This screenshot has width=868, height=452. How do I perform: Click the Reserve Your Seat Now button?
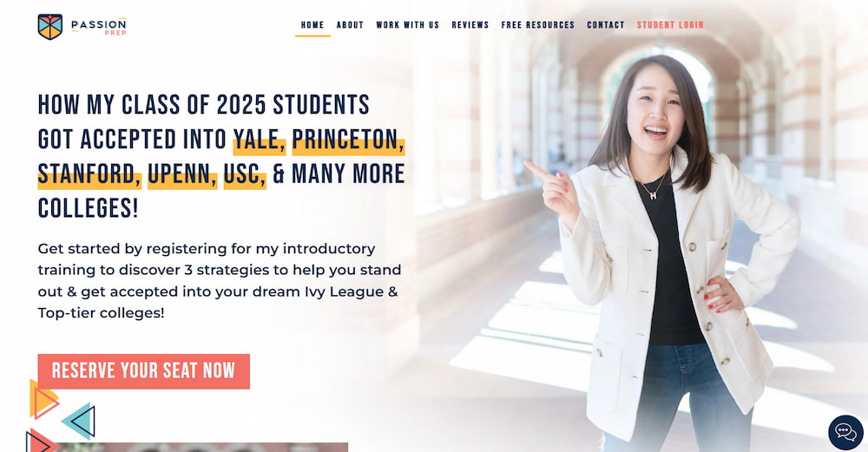pyautogui.click(x=144, y=371)
